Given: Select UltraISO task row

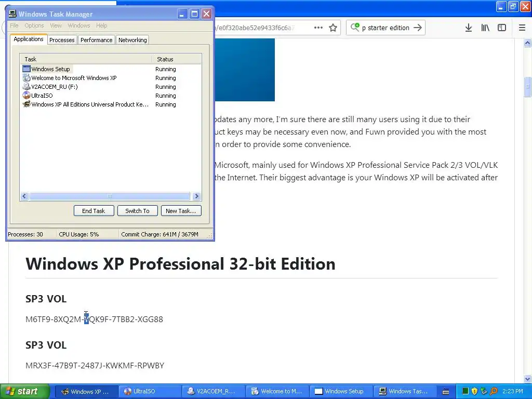Looking at the screenshot, I should [111, 96].
